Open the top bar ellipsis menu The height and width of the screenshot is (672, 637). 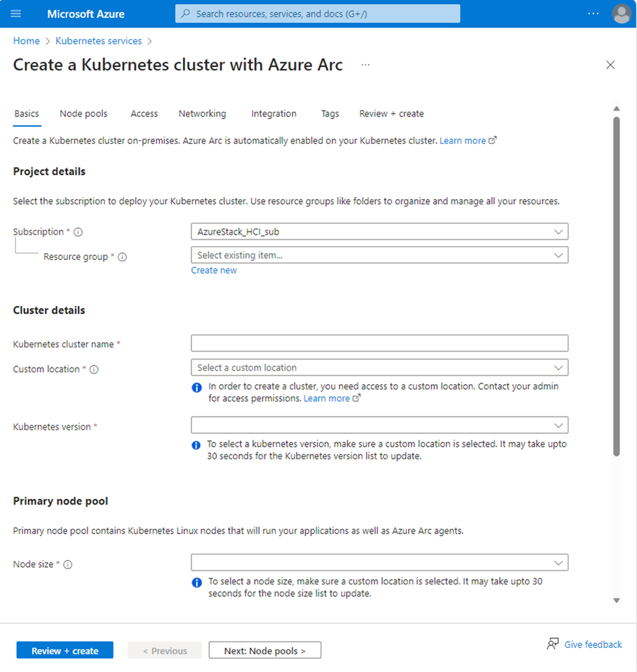pyautogui.click(x=593, y=13)
